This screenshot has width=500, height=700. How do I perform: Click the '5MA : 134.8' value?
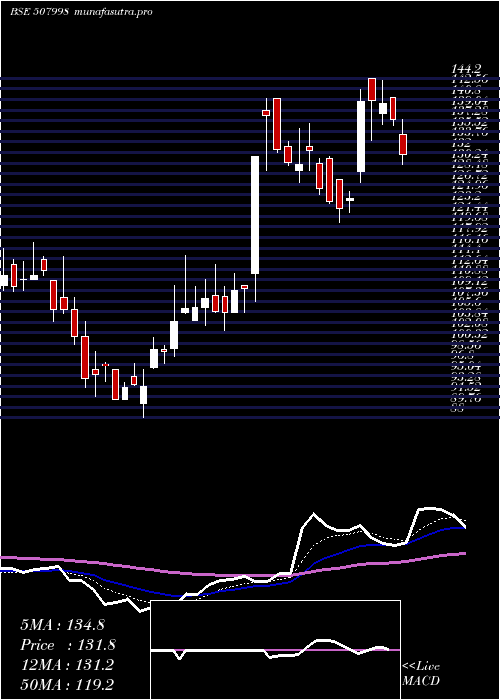pyautogui.click(x=62, y=625)
